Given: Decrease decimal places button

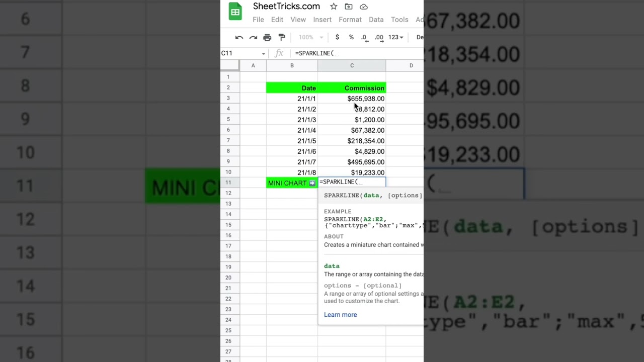Looking at the screenshot, I should pyautogui.click(x=364, y=37).
